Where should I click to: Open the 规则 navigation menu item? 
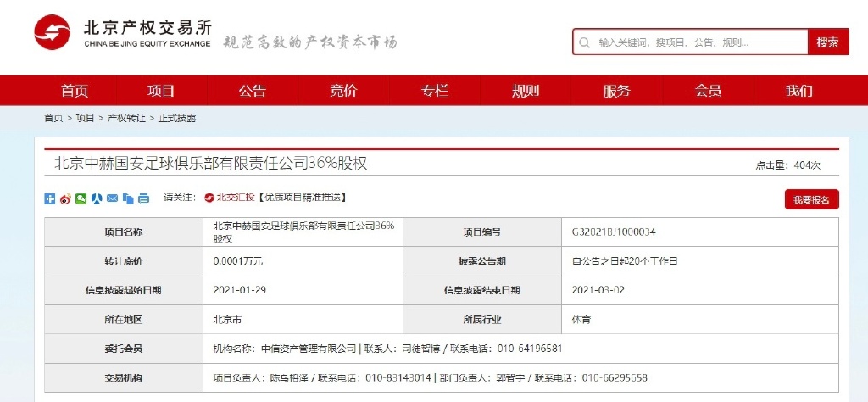click(526, 91)
